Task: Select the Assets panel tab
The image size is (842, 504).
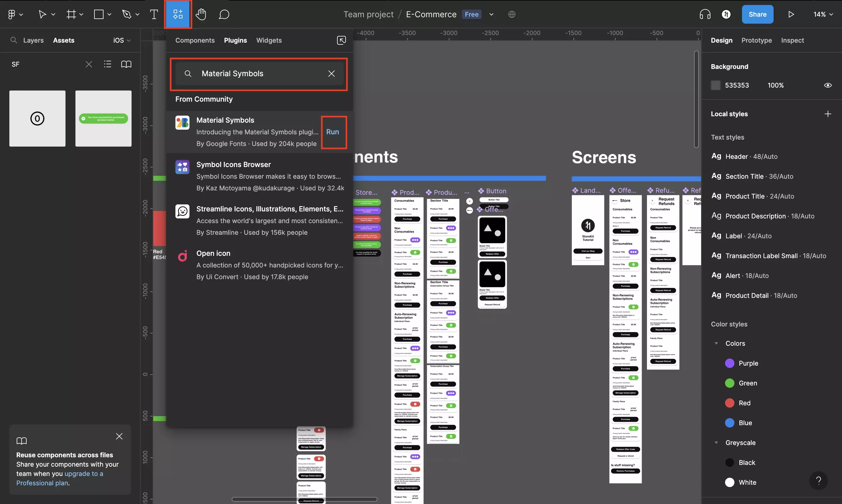Action: pos(63,40)
